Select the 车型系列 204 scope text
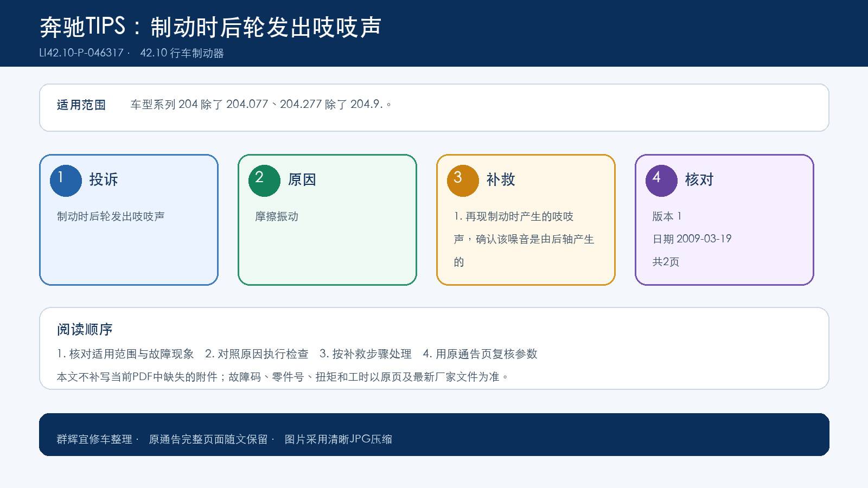Viewport: 868px width, 488px height. (261, 104)
